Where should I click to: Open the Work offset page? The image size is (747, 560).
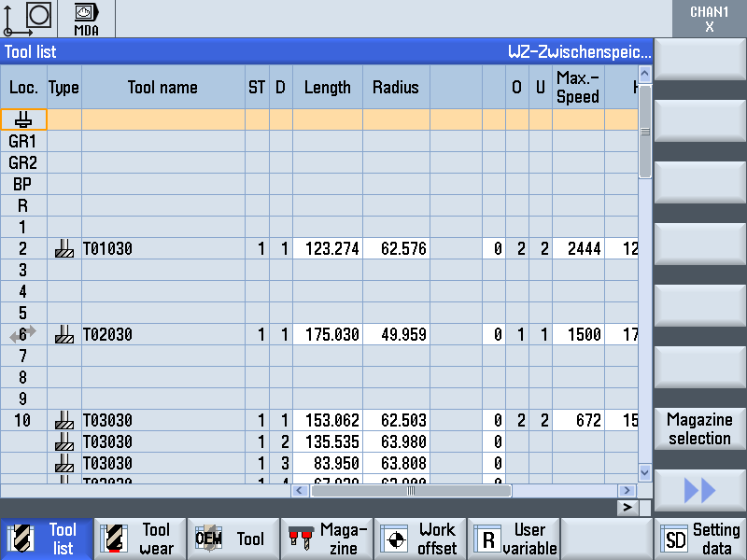click(x=420, y=539)
